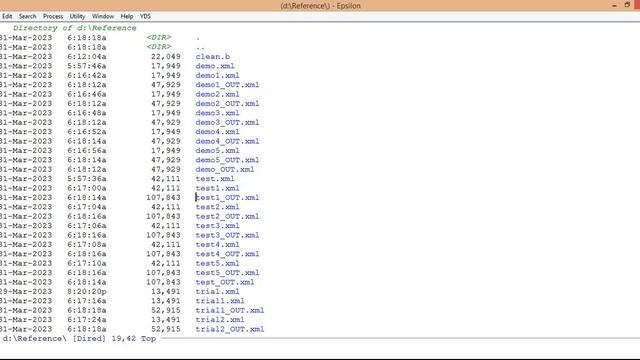Viewport: 640px width, 360px height.
Task: Pick the trial1_OUT.xml entry
Action: [x=230, y=310]
